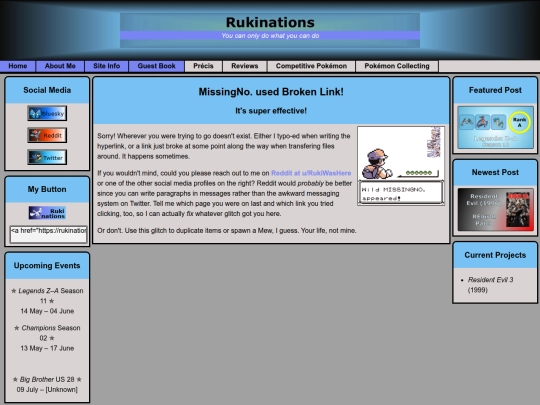Open the About Me nav tab
Viewport: 540px width, 405px height.
(60, 66)
